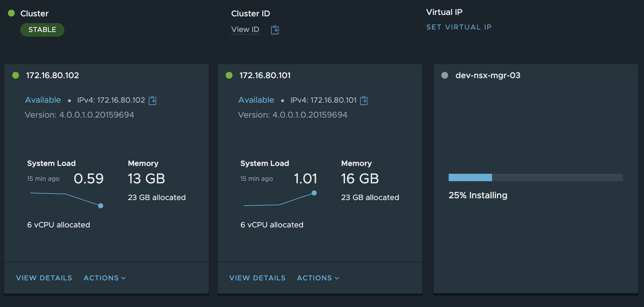644x307 pixels.
Task: Click green status dot for node 172.16.80.102
Action: click(x=16, y=75)
